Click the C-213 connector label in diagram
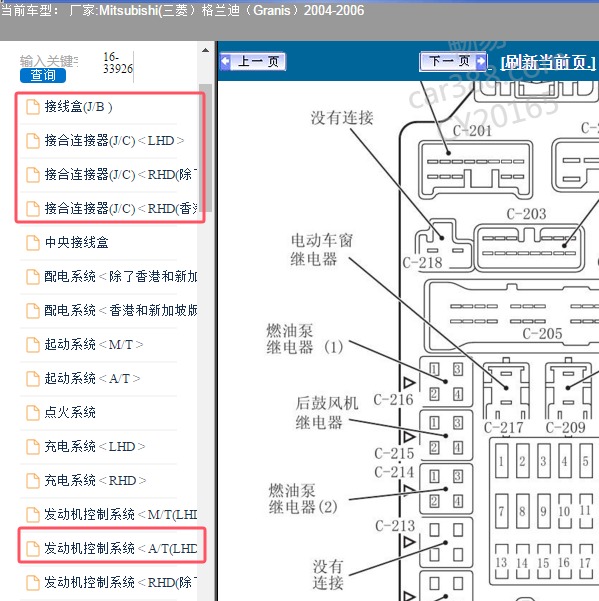The height and width of the screenshot is (601, 599). [395, 525]
